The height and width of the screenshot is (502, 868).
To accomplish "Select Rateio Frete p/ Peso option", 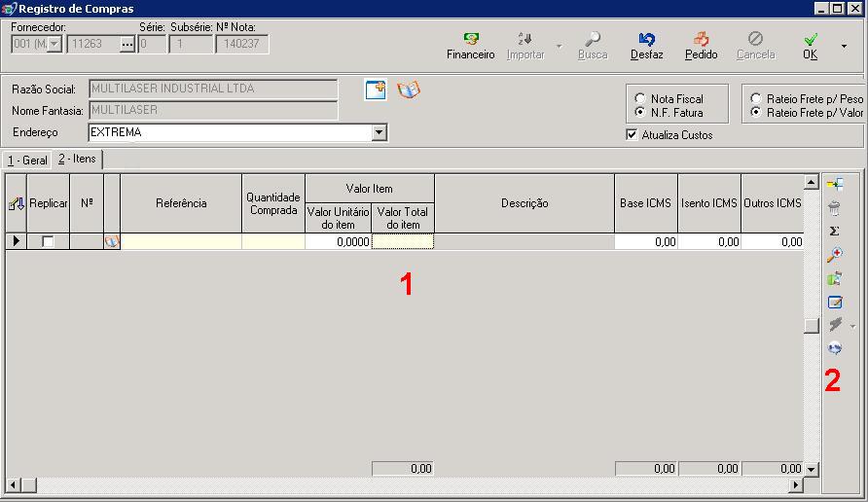I will coord(756,98).
